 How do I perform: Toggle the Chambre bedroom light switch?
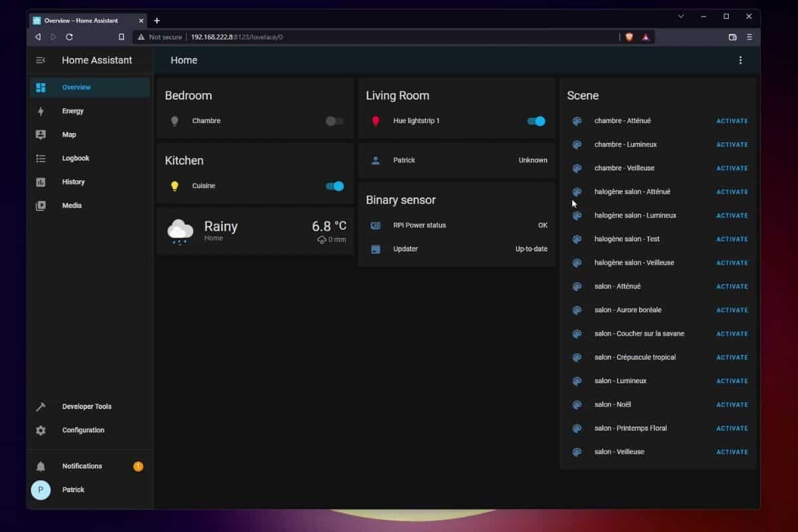(x=334, y=121)
